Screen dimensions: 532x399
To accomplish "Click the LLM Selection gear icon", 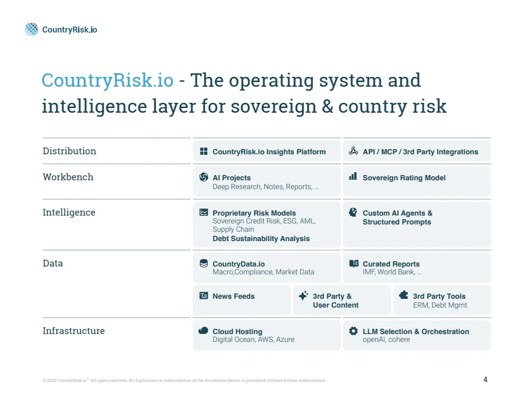I will pos(353,331).
